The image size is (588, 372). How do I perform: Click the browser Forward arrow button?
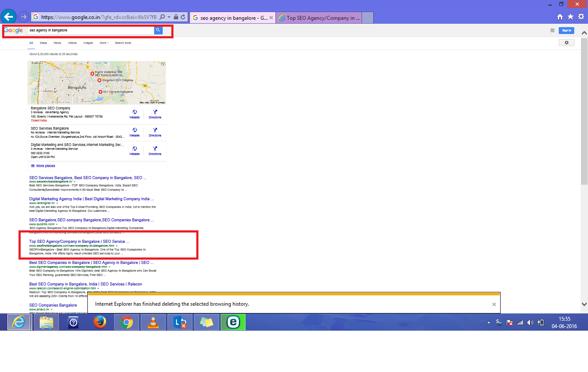click(x=24, y=17)
